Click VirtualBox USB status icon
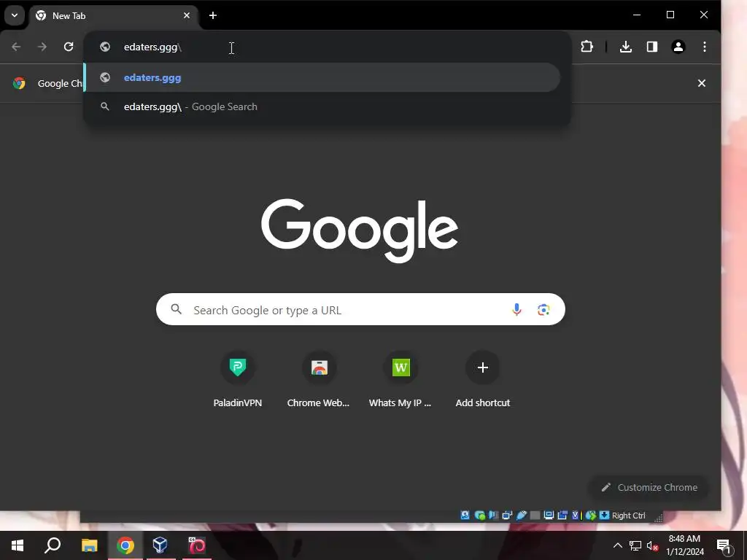Viewport: 747px width, 560px height. pyautogui.click(x=521, y=516)
